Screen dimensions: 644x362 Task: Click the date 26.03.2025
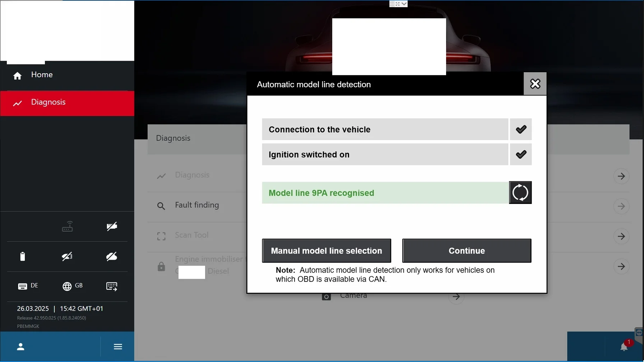tap(33, 308)
